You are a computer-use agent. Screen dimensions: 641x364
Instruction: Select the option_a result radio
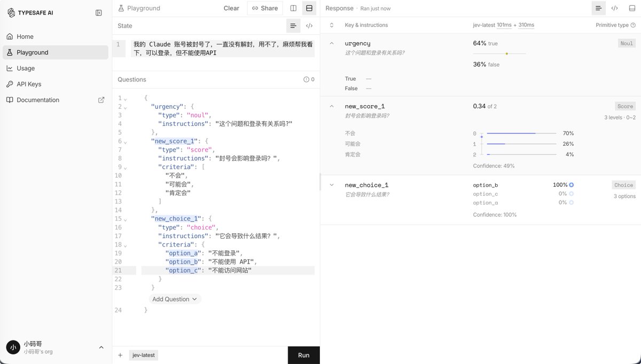pyautogui.click(x=572, y=203)
